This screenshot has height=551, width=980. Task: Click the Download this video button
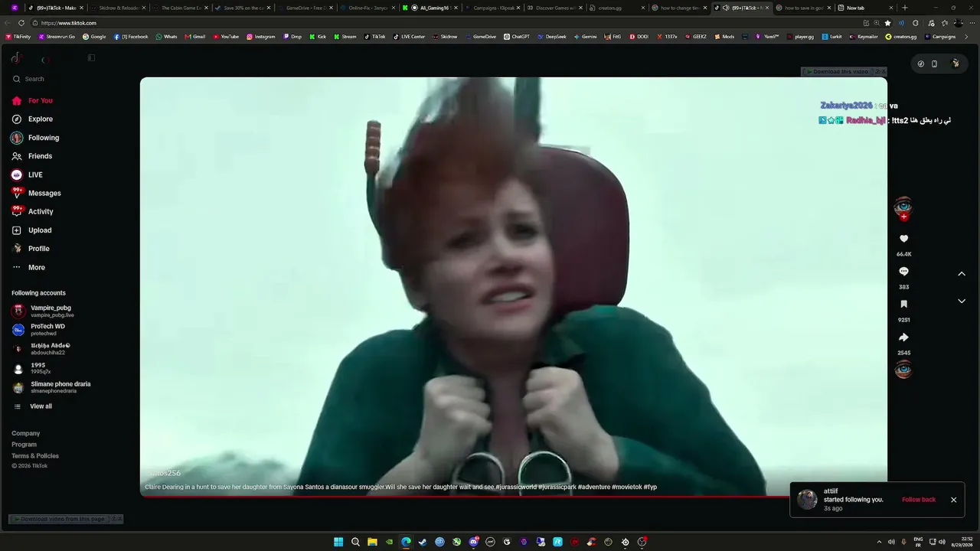tap(840, 71)
